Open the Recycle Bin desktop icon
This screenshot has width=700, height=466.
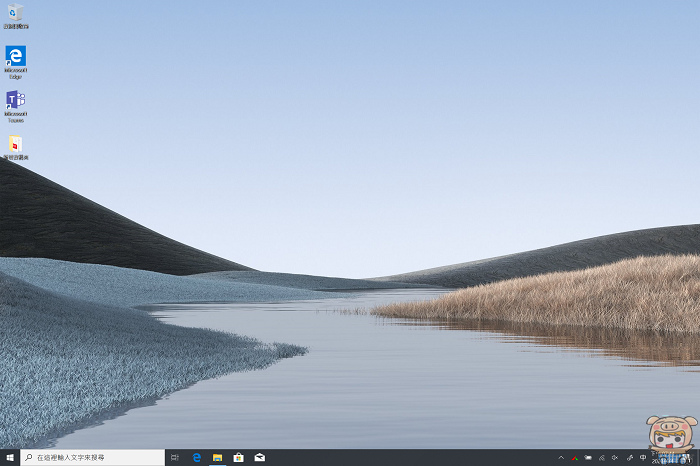(15, 13)
